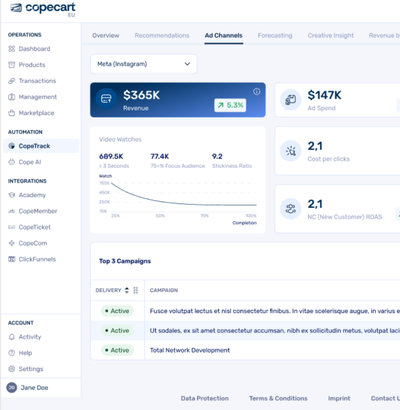Click the Academy graduation icon
Screen dimensions: 400x410
click(x=12, y=195)
